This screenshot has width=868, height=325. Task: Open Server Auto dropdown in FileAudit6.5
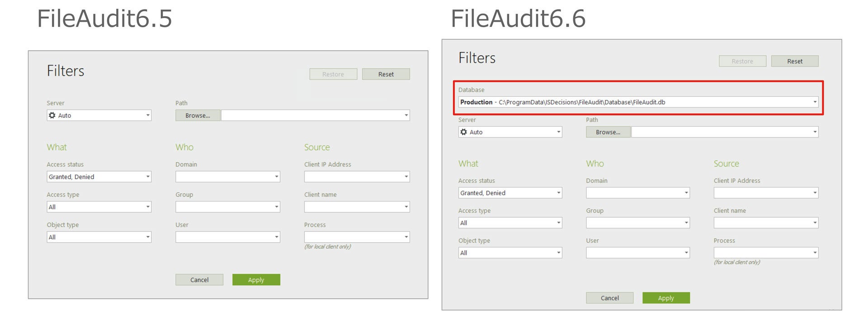(x=99, y=115)
